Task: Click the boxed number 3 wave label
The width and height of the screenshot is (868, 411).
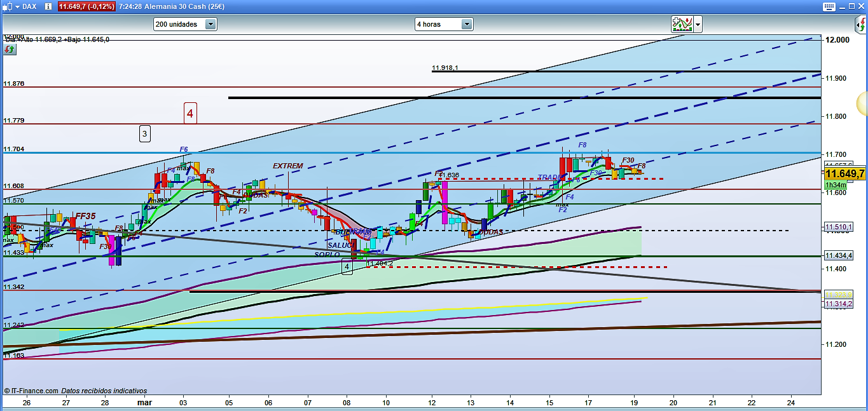Action: 145,133
